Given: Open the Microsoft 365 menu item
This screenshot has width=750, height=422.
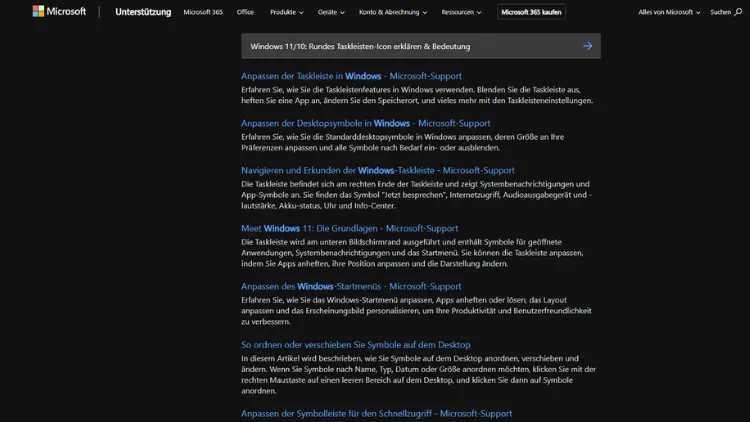Looking at the screenshot, I should [203, 12].
